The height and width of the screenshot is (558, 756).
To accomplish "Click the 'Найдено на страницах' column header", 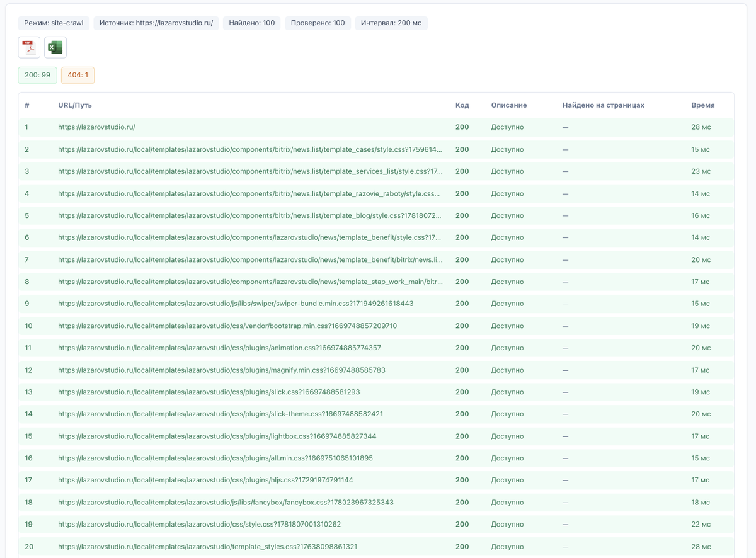I will click(604, 105).
